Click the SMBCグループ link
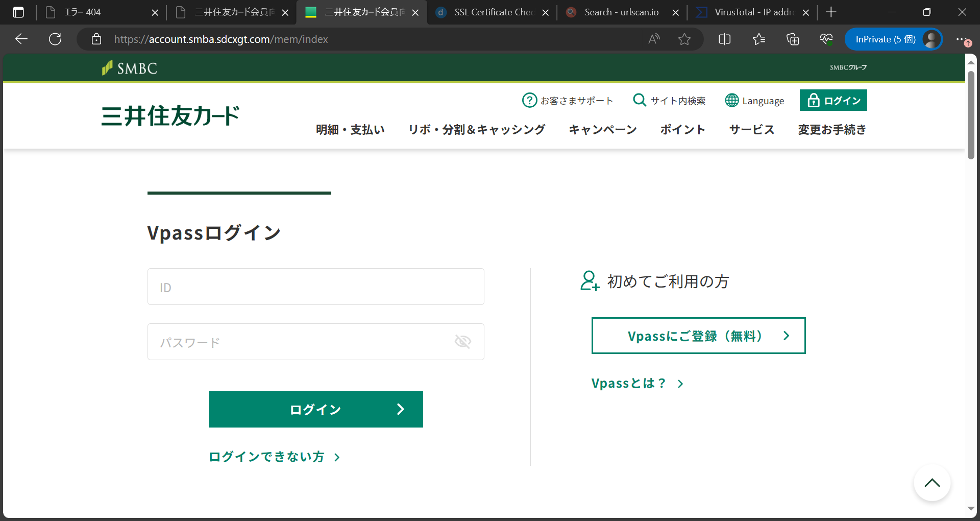 pyautogui.click(x=848, y=67)
